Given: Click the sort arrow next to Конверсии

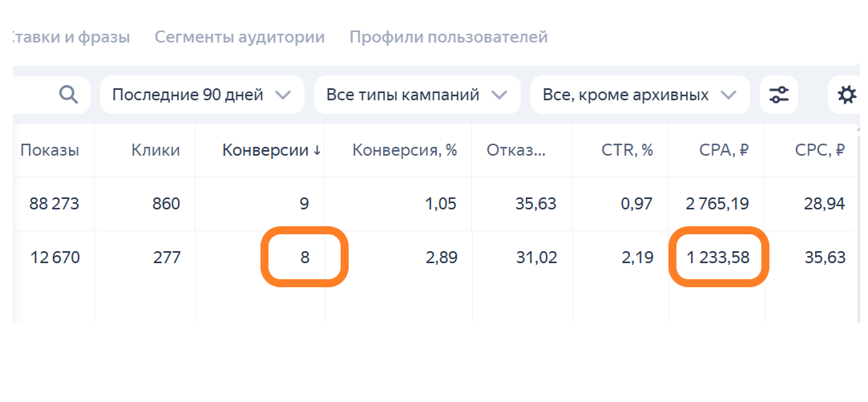Looking at the screenshot, I should (x=317, y=150).
